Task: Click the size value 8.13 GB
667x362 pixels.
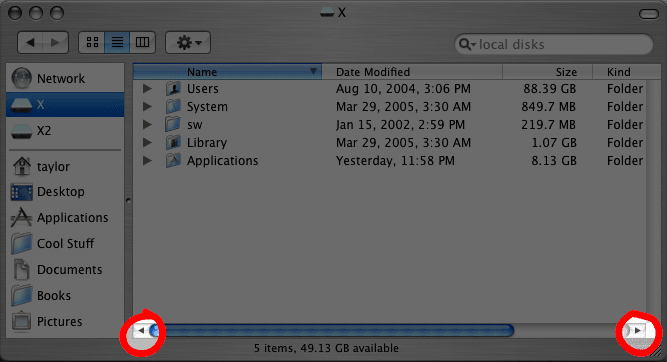Action: [554, 161]
